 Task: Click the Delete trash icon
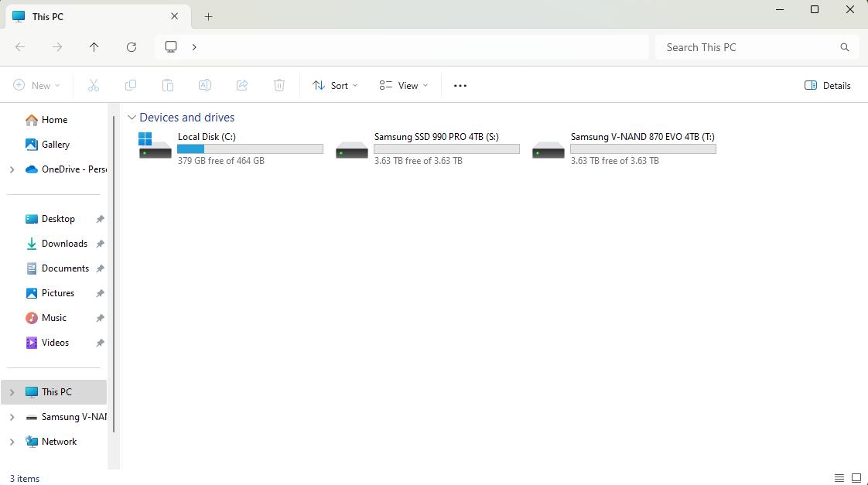click(x=279, y=85)
